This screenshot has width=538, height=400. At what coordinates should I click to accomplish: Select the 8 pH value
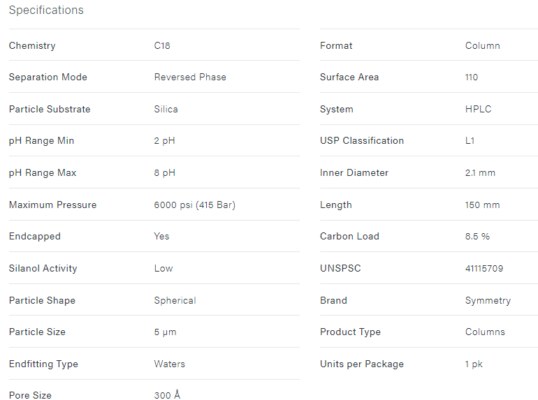tap(165, 173)
